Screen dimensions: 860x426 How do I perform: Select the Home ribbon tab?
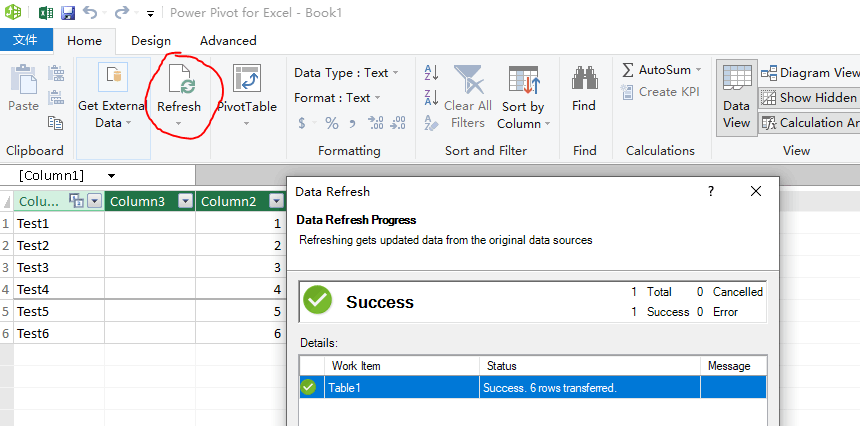84,41
